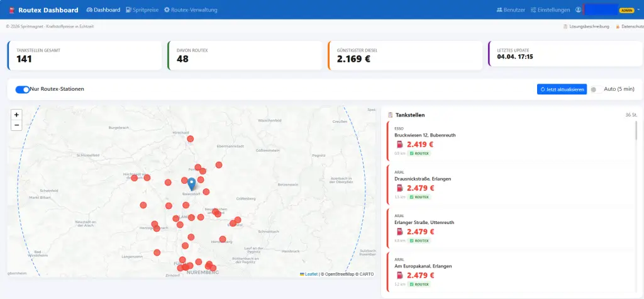This screenshot has height=299, width=644.
Task: Click the Günstigster Diesel 2.169 € value
Action: pos(353,59)
